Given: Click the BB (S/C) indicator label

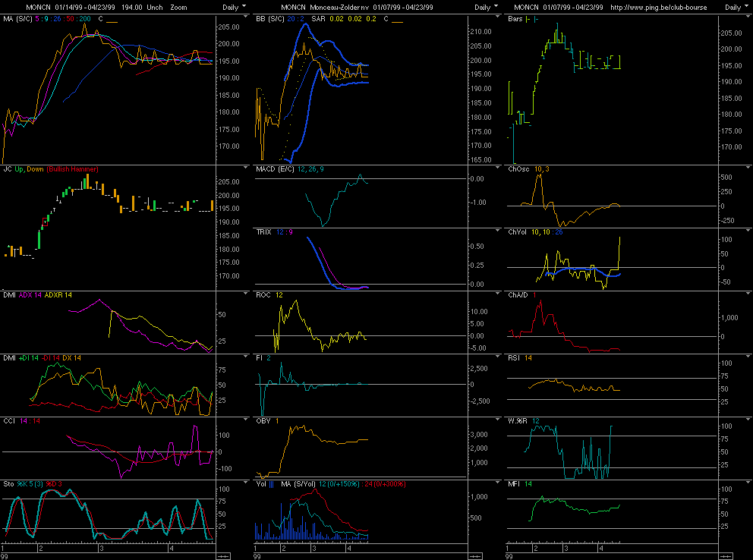Looking at the screenshot, I should click(x=270, y=19).
